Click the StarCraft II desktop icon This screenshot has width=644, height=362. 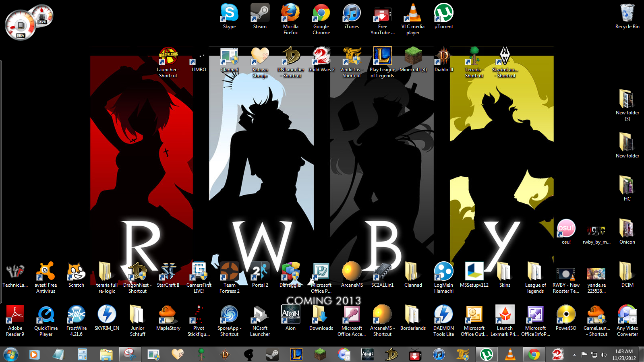[x=168, y=275]
